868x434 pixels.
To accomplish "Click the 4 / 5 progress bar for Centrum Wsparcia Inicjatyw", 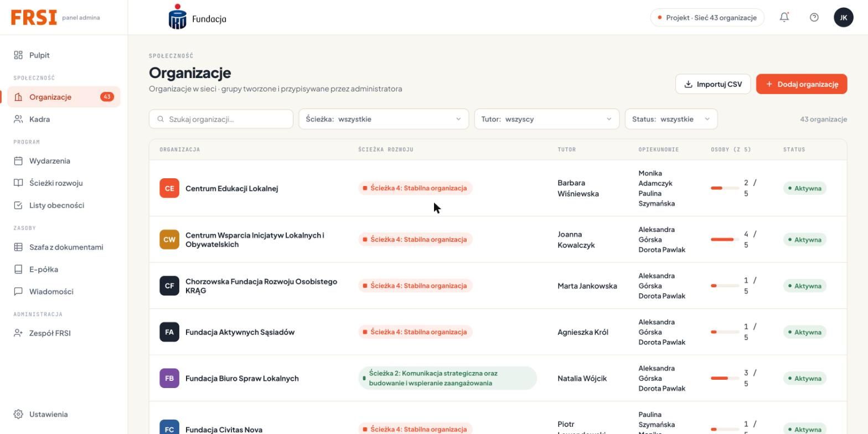I will coord(725,240).
